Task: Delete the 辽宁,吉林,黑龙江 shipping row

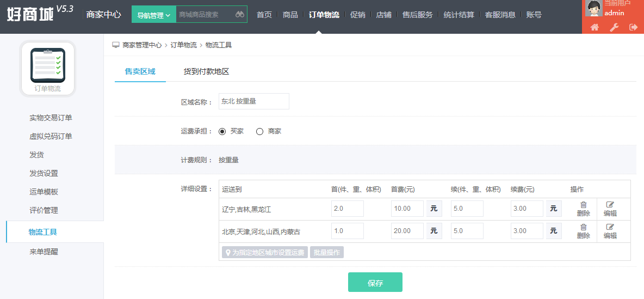Action: click(x=583, y=209)
